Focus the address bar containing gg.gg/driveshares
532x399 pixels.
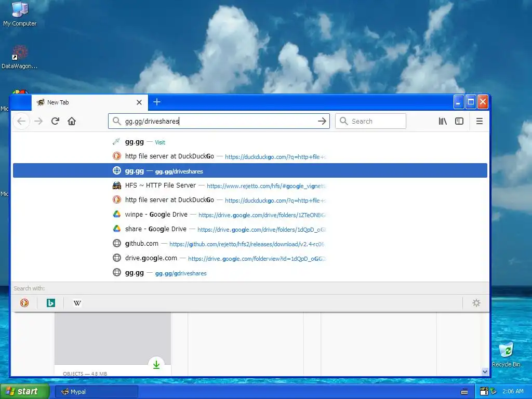click(x=219, y=121)
